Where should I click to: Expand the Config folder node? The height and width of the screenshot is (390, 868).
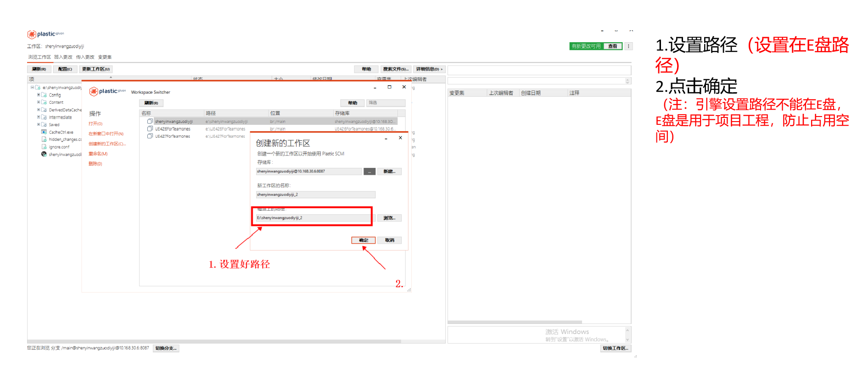39,95
